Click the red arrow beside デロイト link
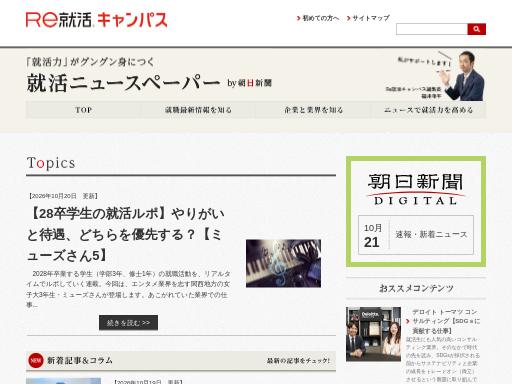This screenshot has width=512, height=384. [408, 321]
